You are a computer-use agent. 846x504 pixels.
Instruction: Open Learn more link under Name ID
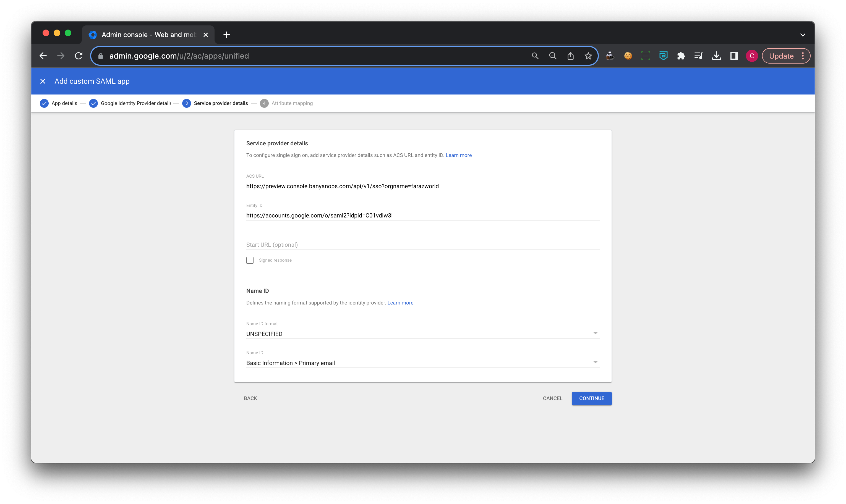click(400, 303)
